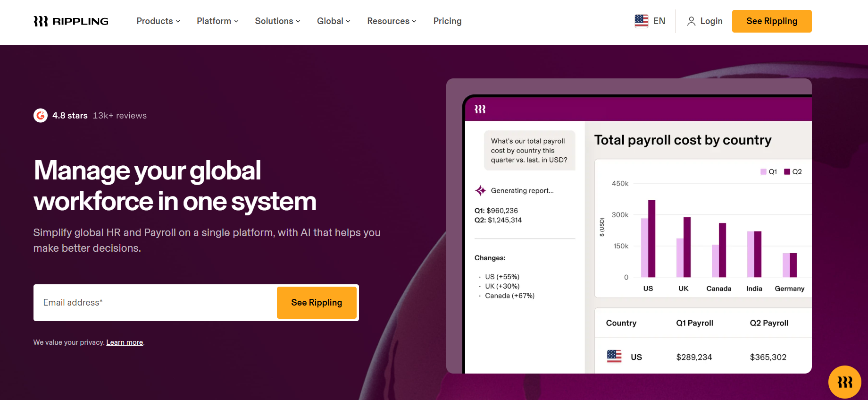Go to the Pricing page
The image size is (868, 400).
tap(447, 21)
